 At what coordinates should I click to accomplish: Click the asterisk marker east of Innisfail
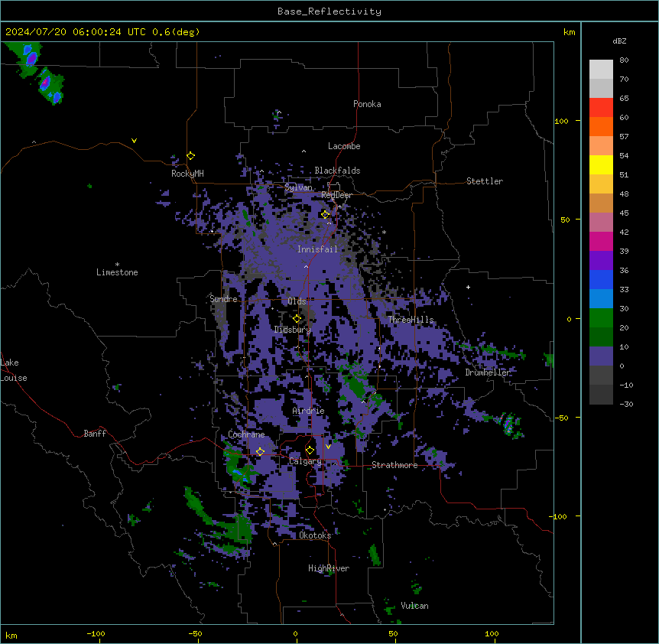pos(384,232)
